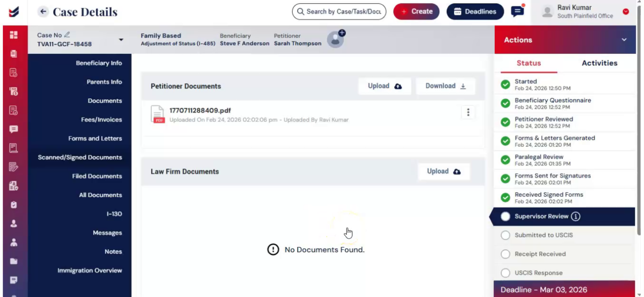The image size is (644, 297).
Task: Edit case number with pencil icon
Action: click(x=67, y=35)
